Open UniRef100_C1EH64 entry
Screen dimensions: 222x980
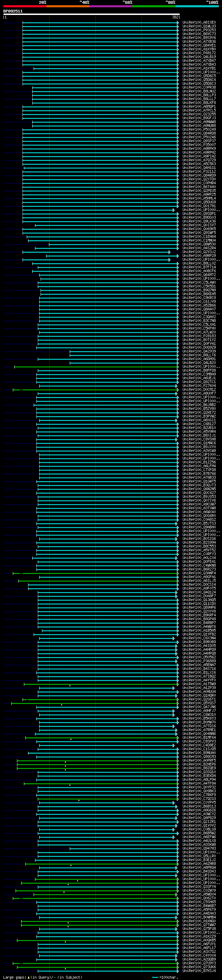[x=199, y=237]
